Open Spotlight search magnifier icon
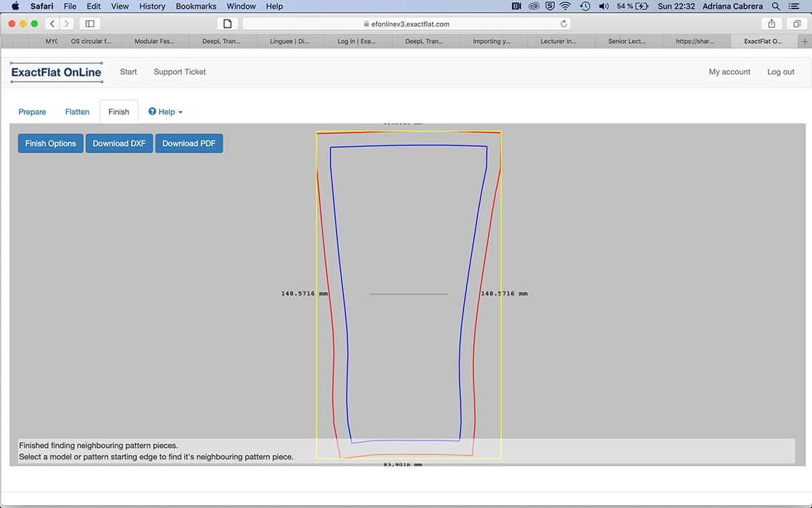The image size is (812, 508). [x=775, y=6]
